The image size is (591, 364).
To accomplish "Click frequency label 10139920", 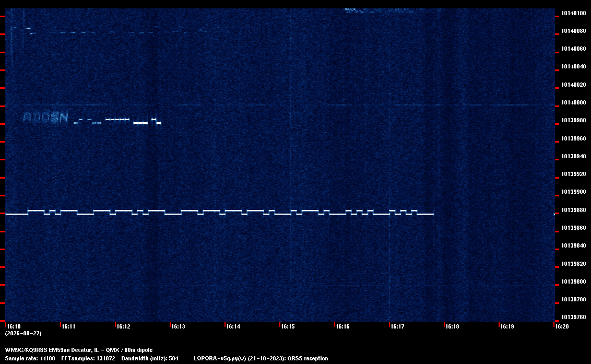I will tap(574, 174).
